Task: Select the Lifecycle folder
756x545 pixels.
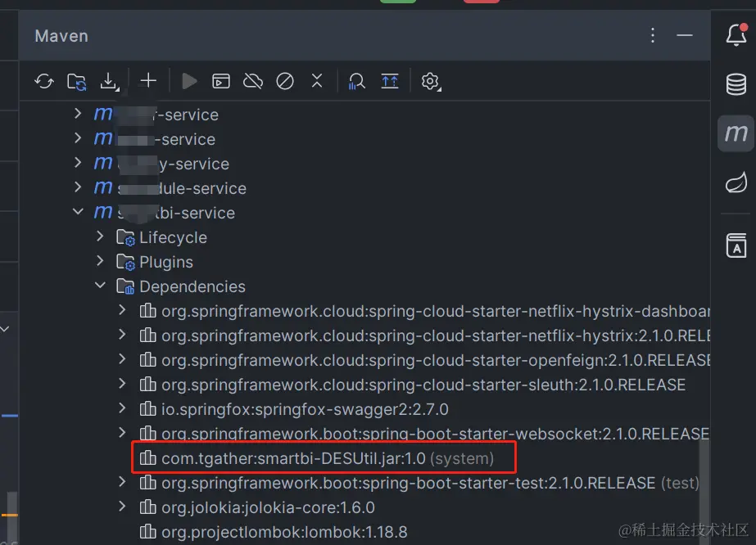Action: tap(161, 237)
